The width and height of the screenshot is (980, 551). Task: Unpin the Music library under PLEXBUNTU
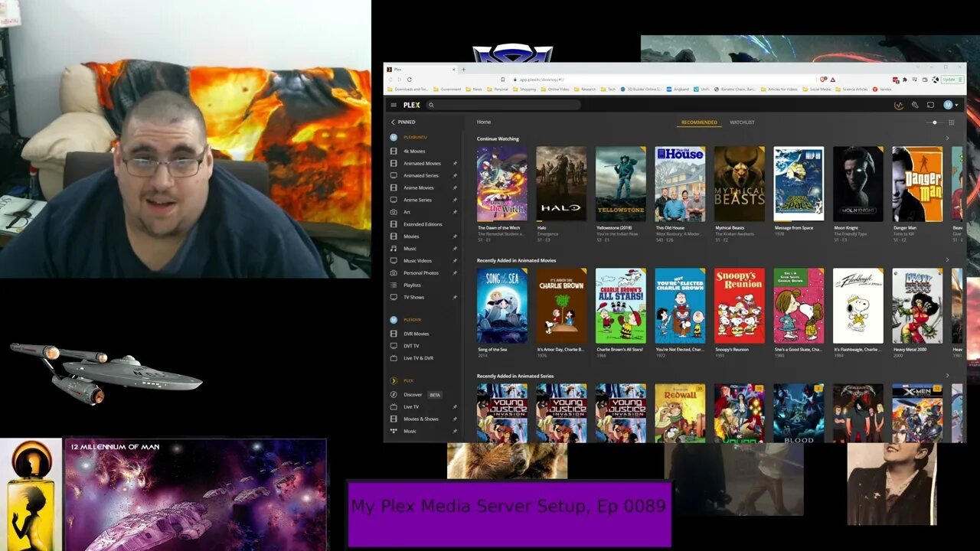[x=455, y=249]
